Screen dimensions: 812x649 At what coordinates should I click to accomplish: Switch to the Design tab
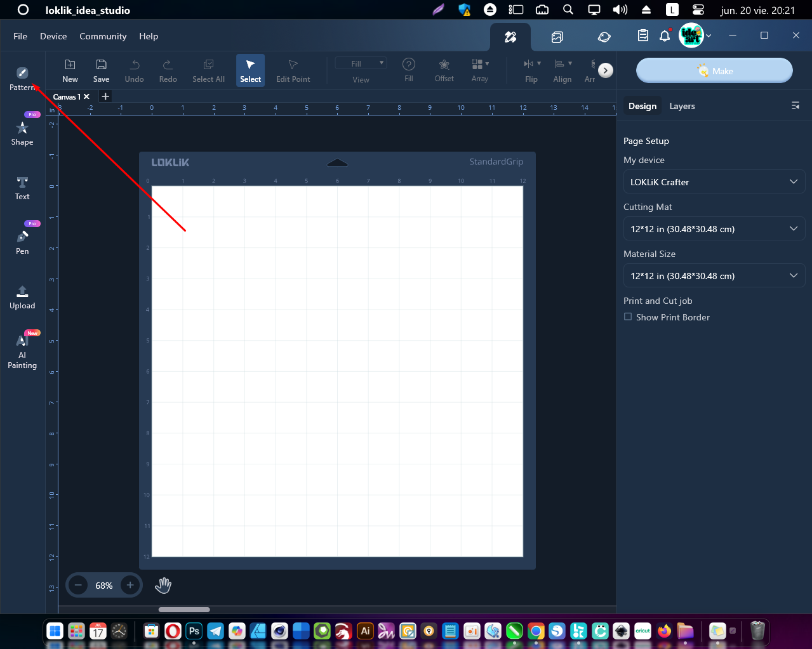point(642,106)
